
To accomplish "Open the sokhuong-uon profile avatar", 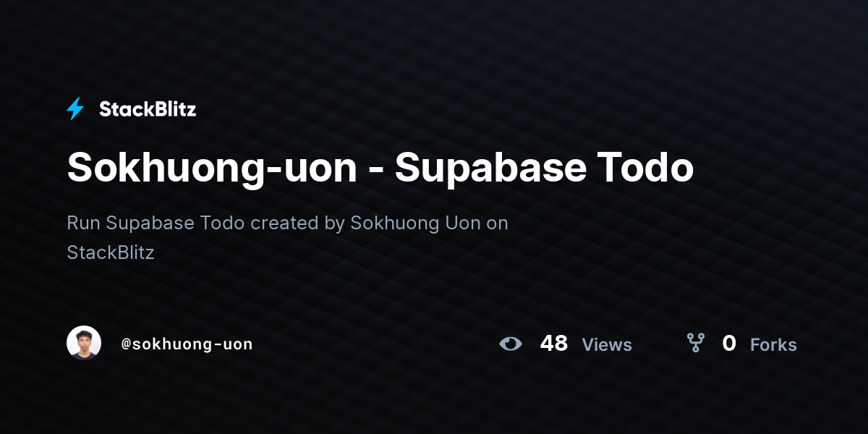I will tap(84, 343).
